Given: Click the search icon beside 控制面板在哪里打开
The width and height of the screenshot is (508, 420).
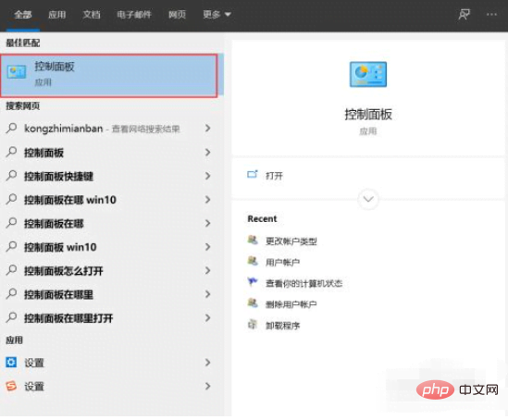Looking at the screenshot, I should (x=11, y=317).
